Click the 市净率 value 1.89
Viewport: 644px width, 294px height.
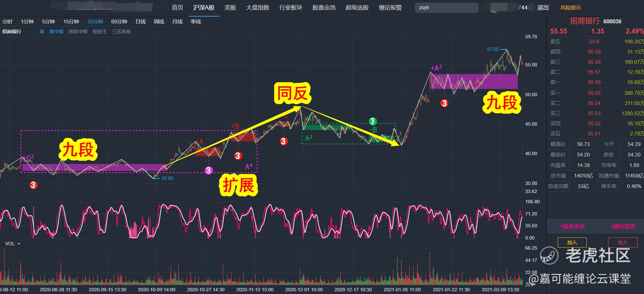pyautogui.click(x=634, y=165)
